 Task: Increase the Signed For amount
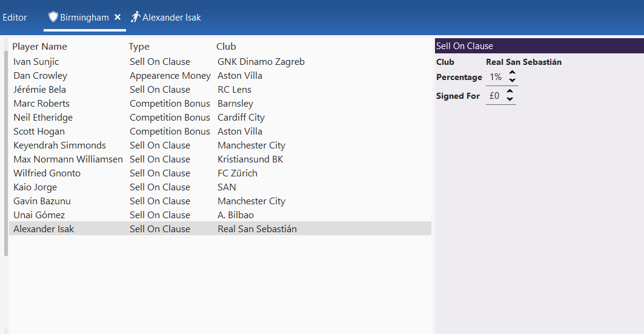pyautogui.click(x=510, y=92)
